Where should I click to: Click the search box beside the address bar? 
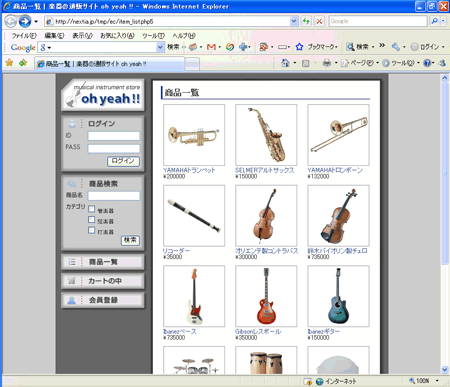pyautogui.click(x=378, y=21)
